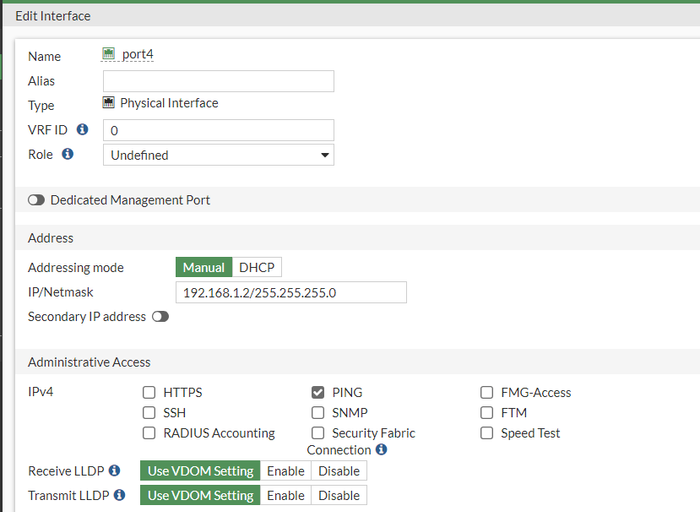The image size is (700, 512).
Task: Enable the Secondary IP address toggle
Action: [160, 317]
